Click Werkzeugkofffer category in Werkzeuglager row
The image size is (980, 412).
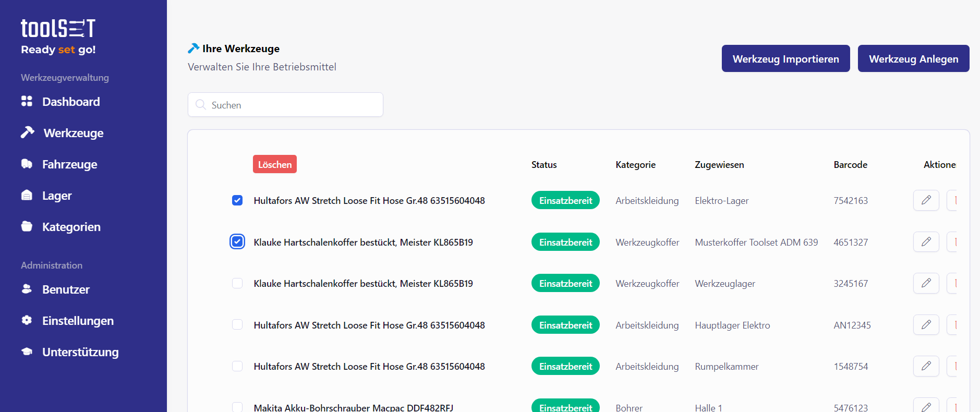click(x=647, y=284)
